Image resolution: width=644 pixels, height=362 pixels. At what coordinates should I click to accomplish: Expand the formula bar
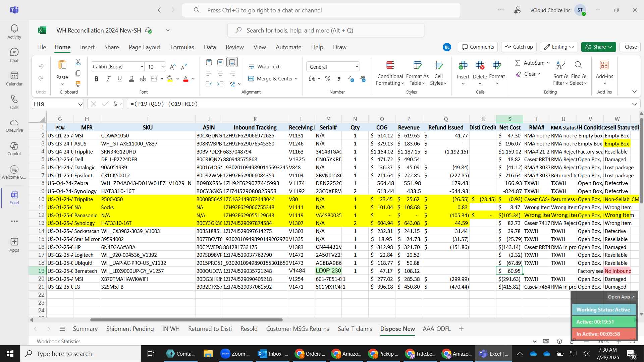tap(634, 104)
